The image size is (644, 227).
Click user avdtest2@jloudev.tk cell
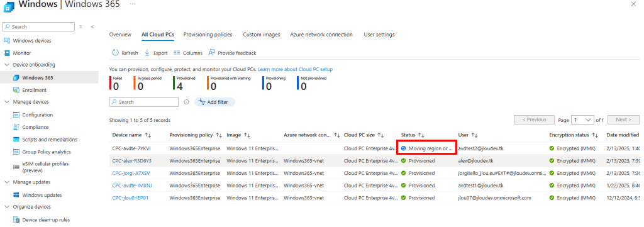481,148
